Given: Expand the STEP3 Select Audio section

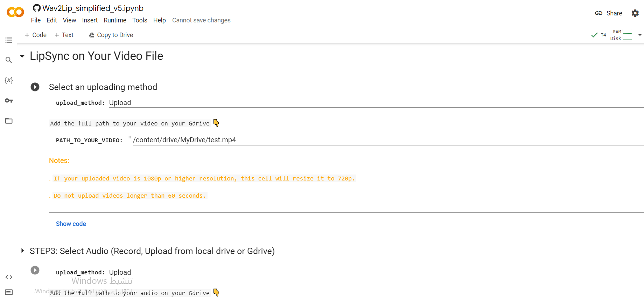Looking at the screenshot, I should [22, 251].
